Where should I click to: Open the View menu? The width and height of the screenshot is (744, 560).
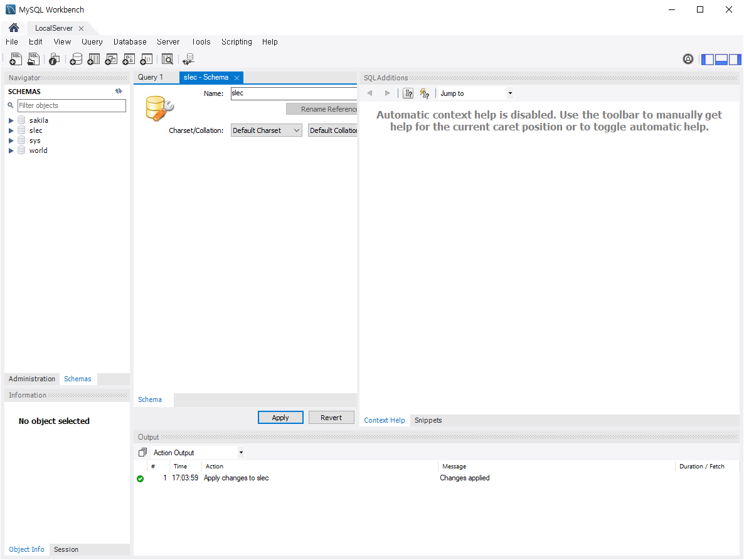(62, 42)
